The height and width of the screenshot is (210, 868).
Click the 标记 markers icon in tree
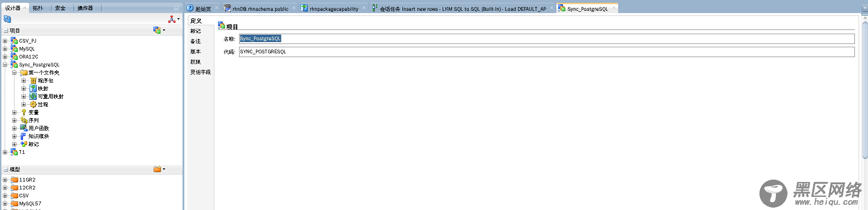pyautogui.click(x=24, y=144)
